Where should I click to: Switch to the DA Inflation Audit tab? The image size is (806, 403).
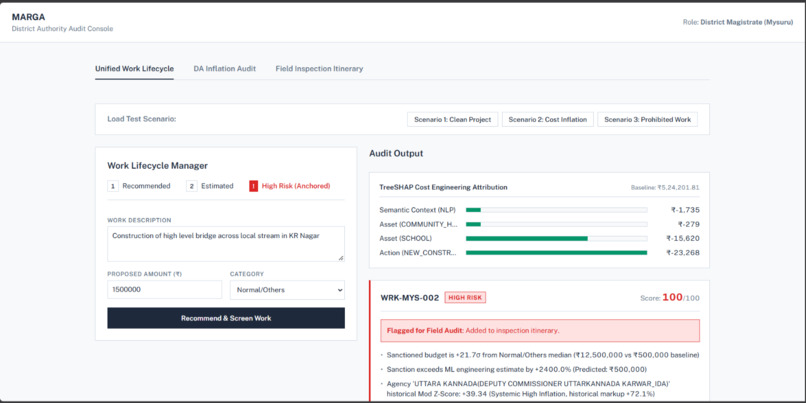(225, 68)
